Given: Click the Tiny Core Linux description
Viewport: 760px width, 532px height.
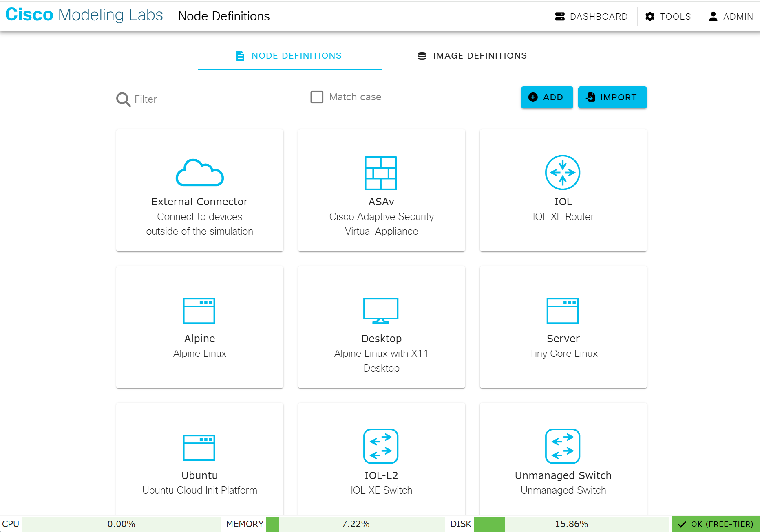Looking at the screenshot, I should pyautogui.click(x=563, y=354).
